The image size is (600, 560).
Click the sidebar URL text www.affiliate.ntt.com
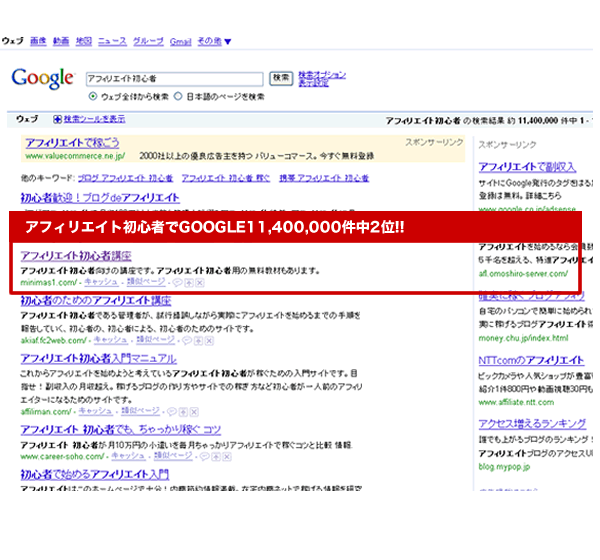(x=516, y=402)
